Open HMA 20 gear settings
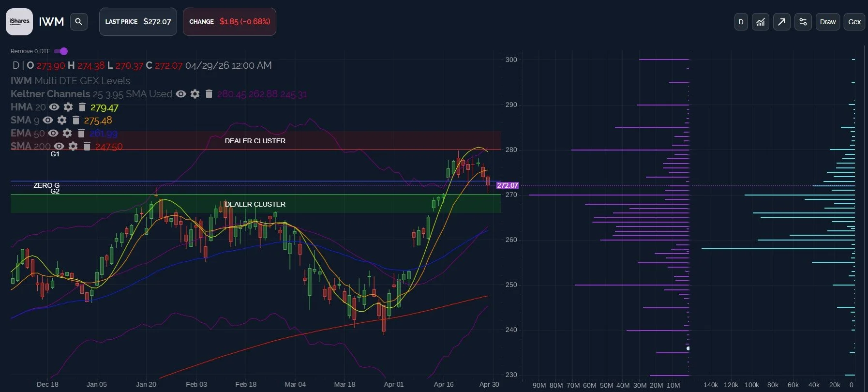This screenshot has height=392, width=868. pyautogui.click(x=68, y=107)
